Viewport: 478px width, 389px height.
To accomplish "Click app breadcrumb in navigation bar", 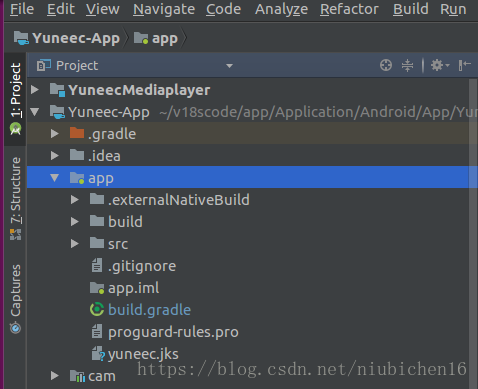I will click(156, 38).
